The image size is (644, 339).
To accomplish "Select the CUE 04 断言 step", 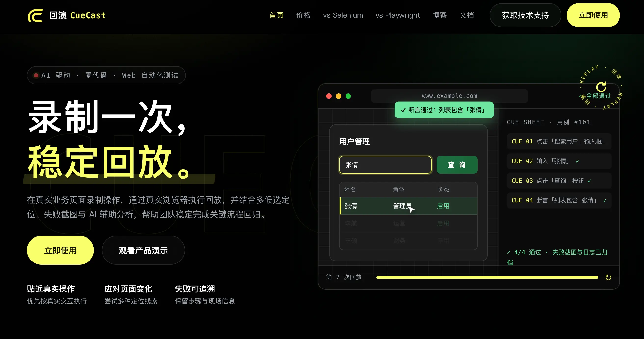I will pos(559,200).
